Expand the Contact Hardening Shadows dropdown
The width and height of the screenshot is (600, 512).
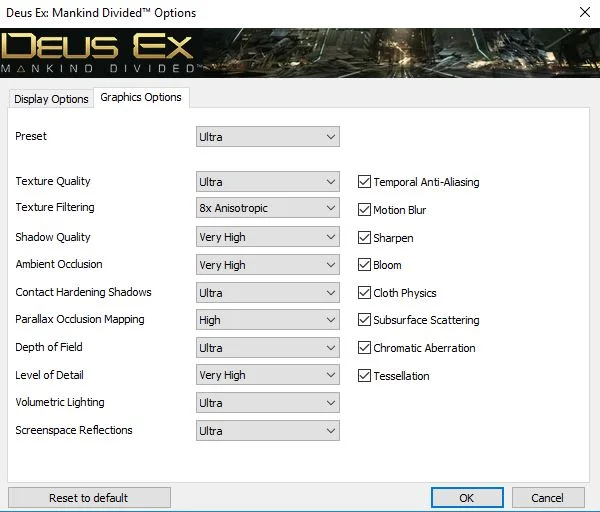pyautogui.click(x=267, y=293)
